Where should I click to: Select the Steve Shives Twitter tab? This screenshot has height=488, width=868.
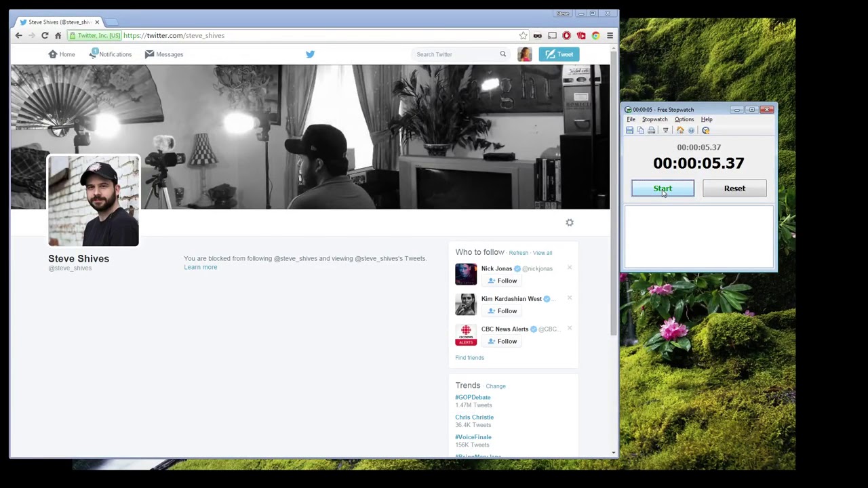point(58,22)
